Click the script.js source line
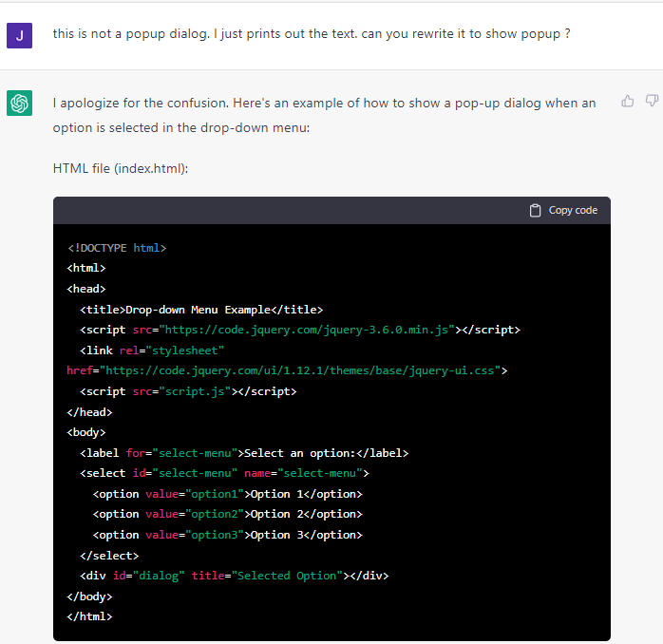This screenshot has width=663, height=644. pos(188,391)
